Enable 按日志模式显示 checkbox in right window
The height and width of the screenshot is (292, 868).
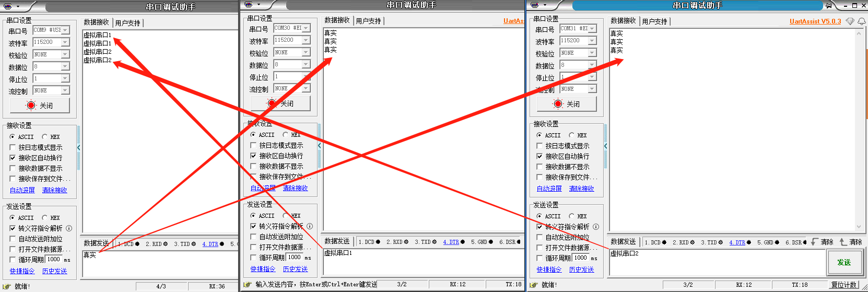click(x=540, y=146)
